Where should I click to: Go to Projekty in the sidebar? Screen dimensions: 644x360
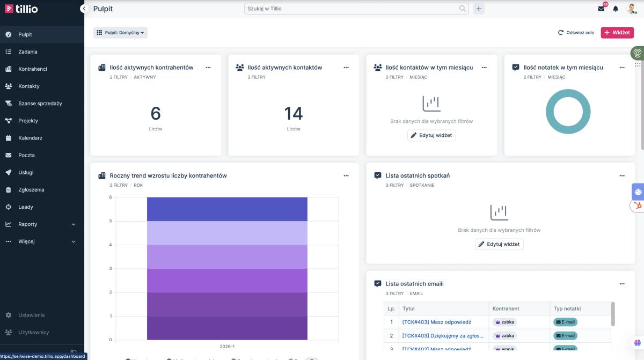tap(42, 121)
